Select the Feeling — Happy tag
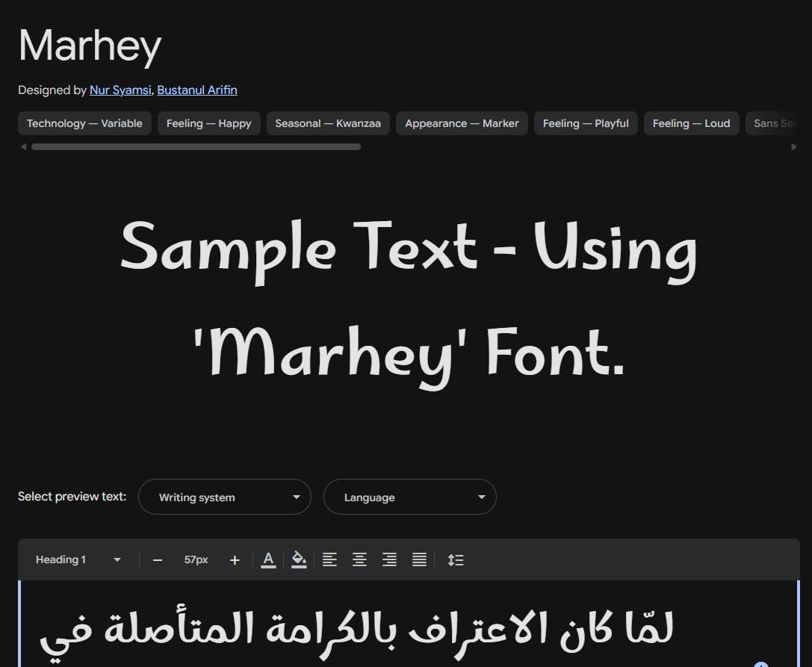Image resolution: width=812 pixels, height=667 pixels. click(x=208, y=123)
